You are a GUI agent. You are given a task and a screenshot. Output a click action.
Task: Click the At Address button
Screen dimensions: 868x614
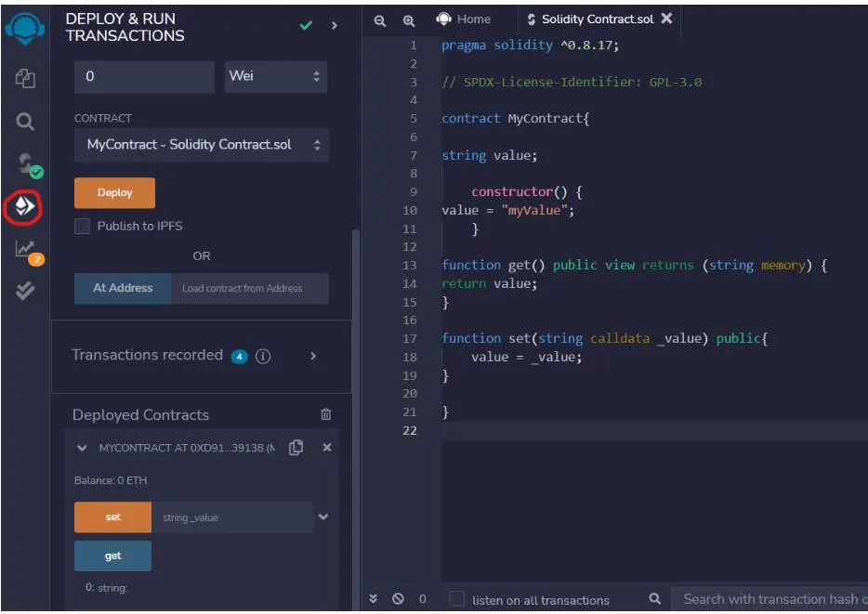pos(123,288)
